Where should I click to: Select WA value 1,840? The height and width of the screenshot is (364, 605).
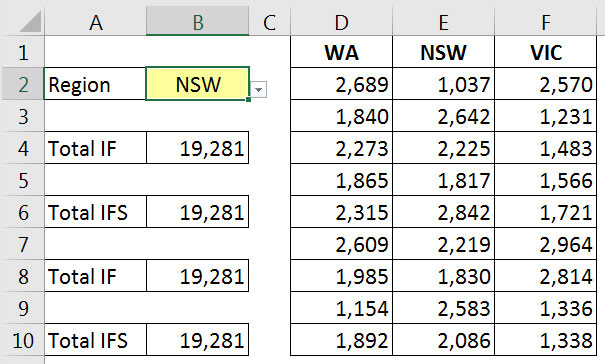pyautogui.click(x=341, y=116)
